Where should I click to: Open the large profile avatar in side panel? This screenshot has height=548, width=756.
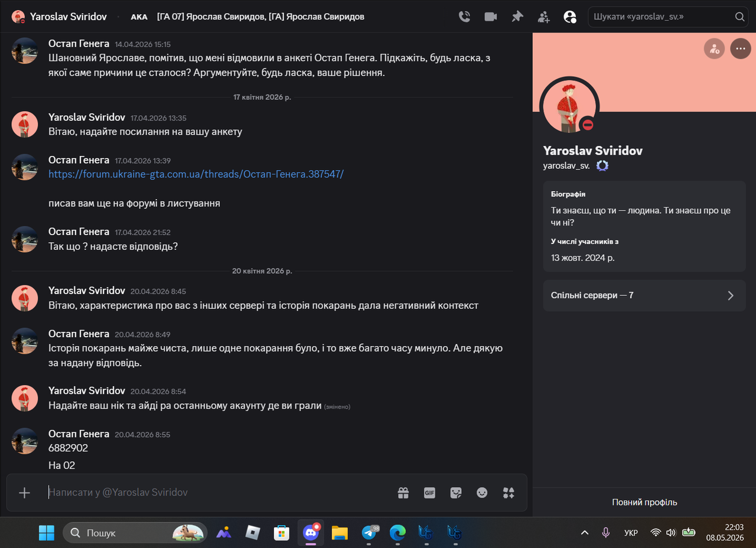click(569, 106)
